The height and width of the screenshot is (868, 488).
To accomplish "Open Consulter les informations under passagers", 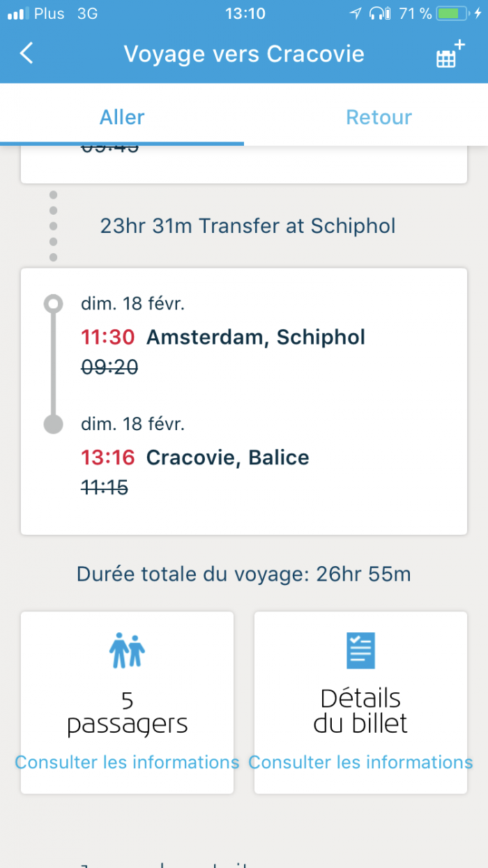I will pyautogui.click(x=127, y=762).
